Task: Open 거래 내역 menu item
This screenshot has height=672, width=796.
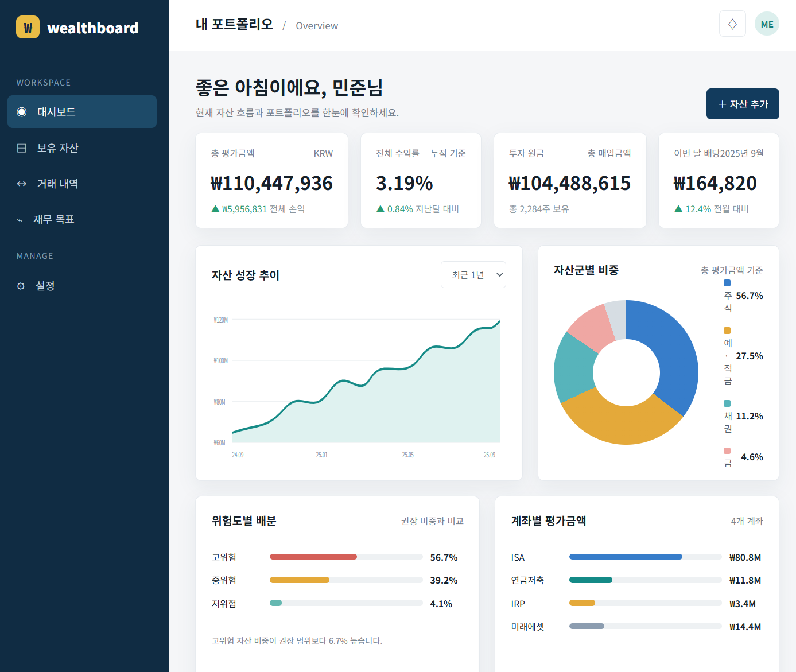Action: pos(82,184)
